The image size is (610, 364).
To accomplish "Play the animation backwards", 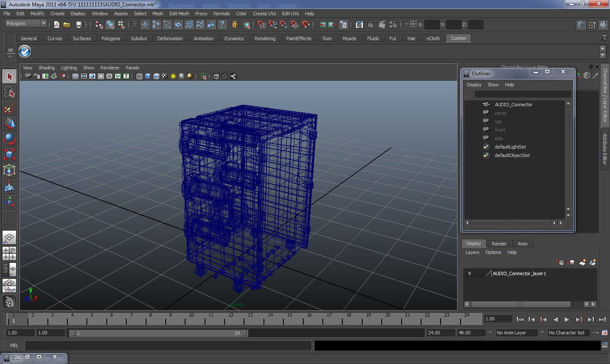I will [555, 320].
